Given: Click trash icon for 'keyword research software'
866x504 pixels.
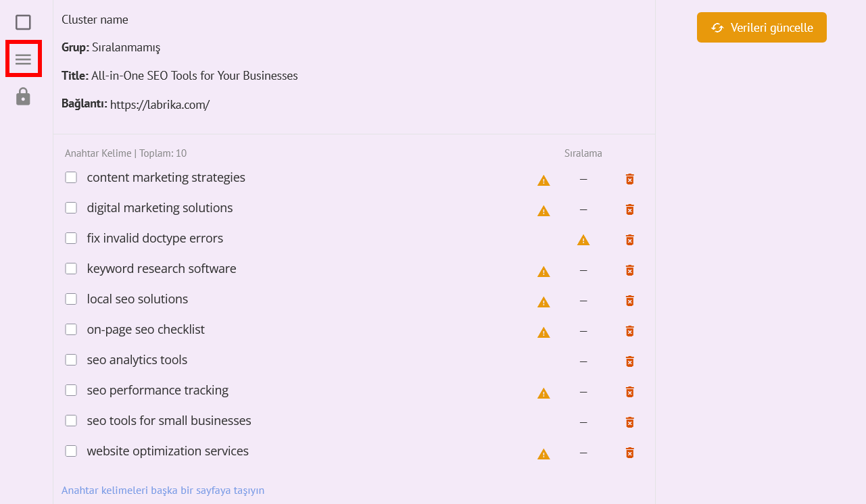Looking at the screenshot, I should [x=629, y=270].
